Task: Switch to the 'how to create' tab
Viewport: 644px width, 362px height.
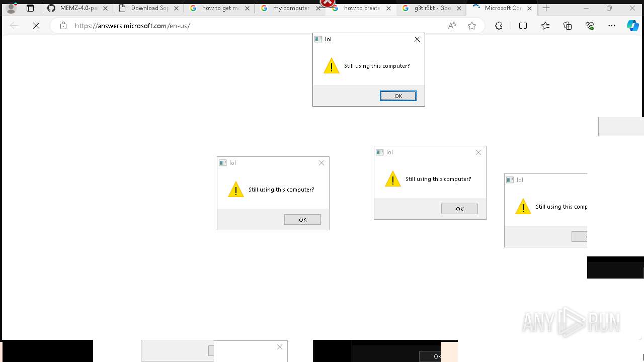Action: tap(361, 8)
